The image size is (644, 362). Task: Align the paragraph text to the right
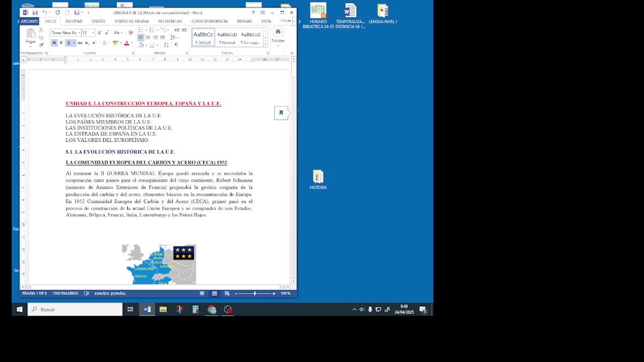tap(155, 38)
